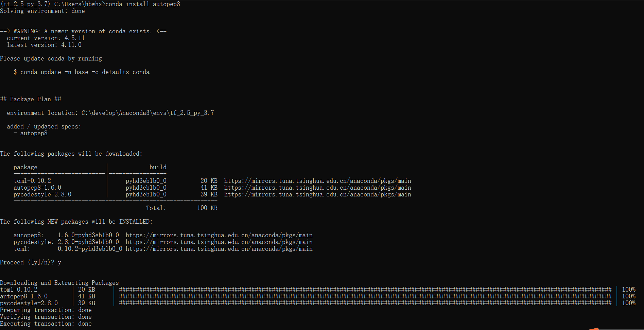
Task: Click the build string in toml table row
Action: (x=146, y=181)
